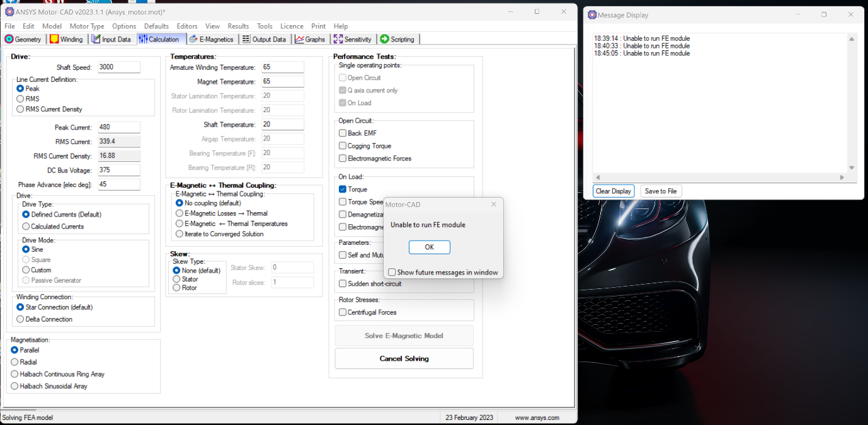Open the Output Data tab icon
This screenshot has height=425, width=868.
246,39
